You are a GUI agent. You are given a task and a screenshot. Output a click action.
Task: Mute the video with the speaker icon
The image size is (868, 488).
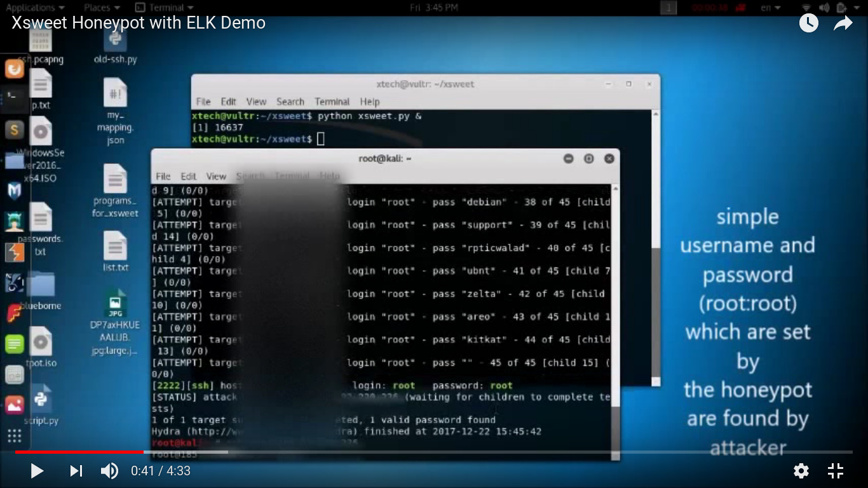pyautogui.click(x=109, y=471)
